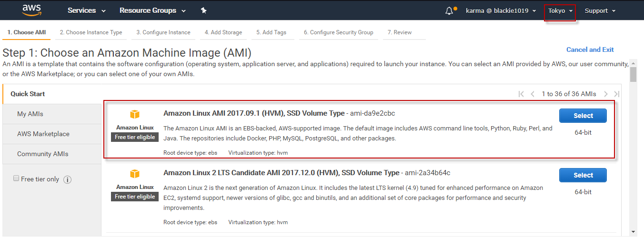Go to first page of AMIs
Viewport: 644px width, 238px height.
(521, 94)
